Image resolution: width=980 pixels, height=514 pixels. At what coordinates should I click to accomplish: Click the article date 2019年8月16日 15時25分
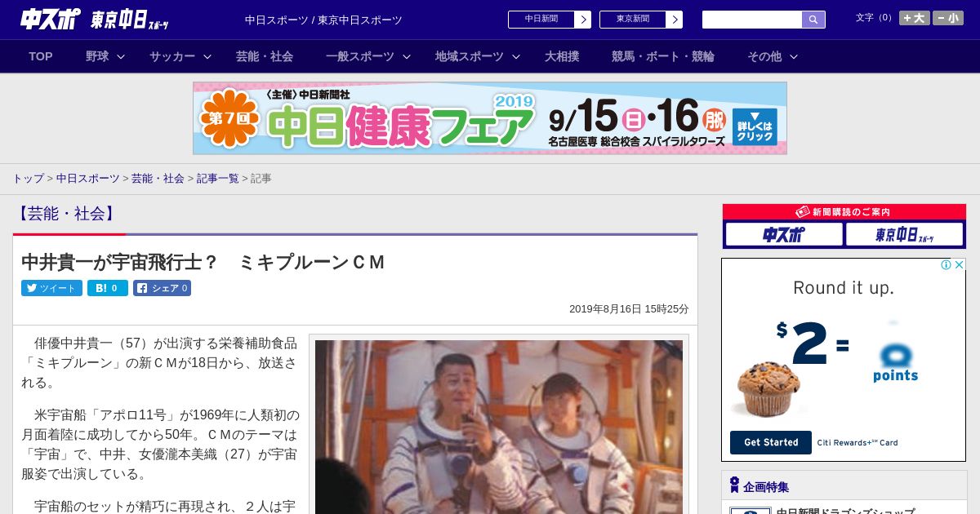pos(629,309)
